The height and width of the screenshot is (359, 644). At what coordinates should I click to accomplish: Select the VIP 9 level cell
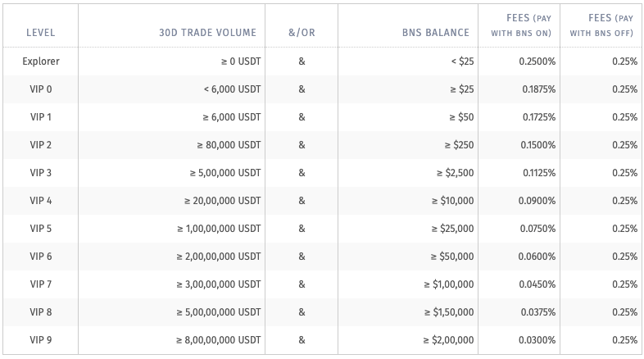point(41,340)
